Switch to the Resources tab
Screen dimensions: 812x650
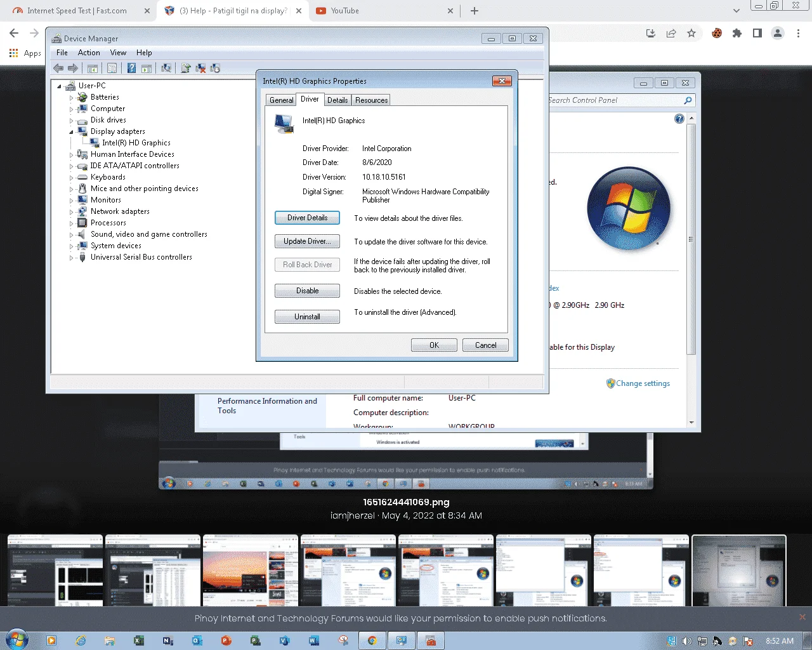pyautogui.click(x=371, y=100)
